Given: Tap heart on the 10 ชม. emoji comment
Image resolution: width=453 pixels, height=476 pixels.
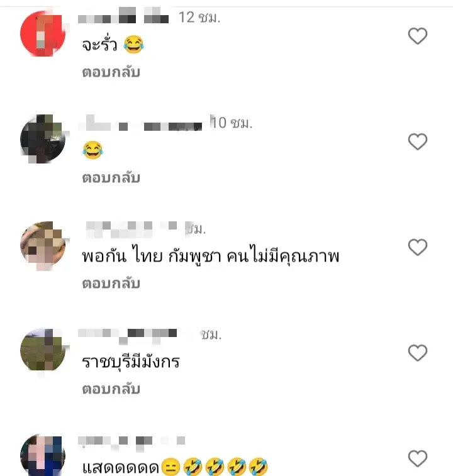Looking at the screenshot, I should (418, 141).
